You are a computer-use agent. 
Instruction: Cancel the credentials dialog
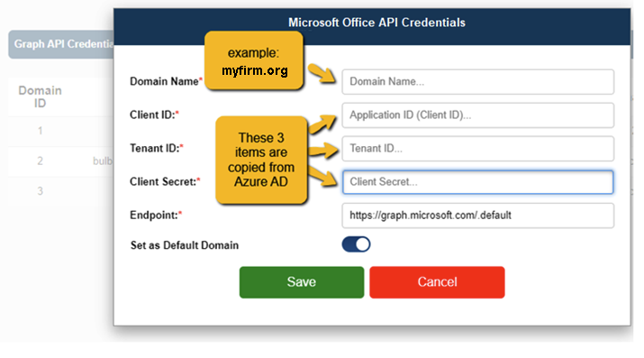pos(437,282)
